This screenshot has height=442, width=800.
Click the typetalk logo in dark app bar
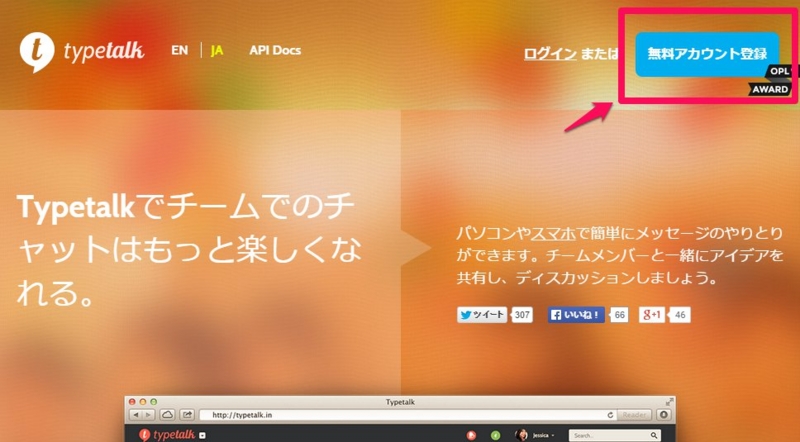(x=167, y=435)
